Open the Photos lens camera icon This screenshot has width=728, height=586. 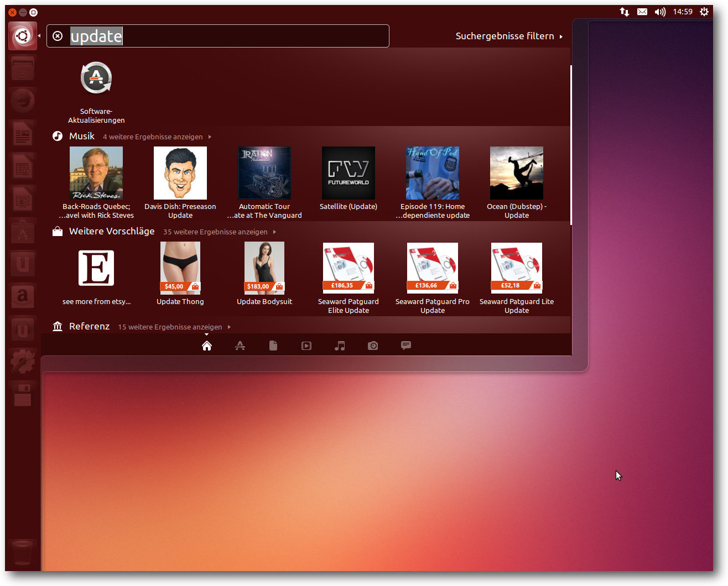[x=373, y=346]
